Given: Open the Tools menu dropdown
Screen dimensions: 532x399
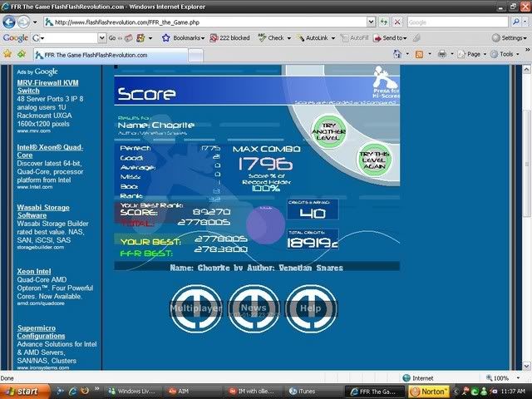Looking at the screenshot, I should click(505, 54).
